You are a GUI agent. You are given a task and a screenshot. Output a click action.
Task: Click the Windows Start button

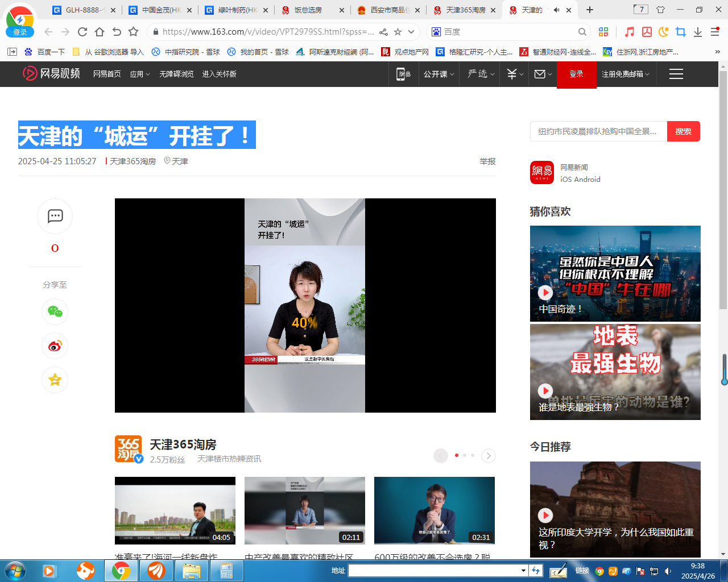[15, 571]
